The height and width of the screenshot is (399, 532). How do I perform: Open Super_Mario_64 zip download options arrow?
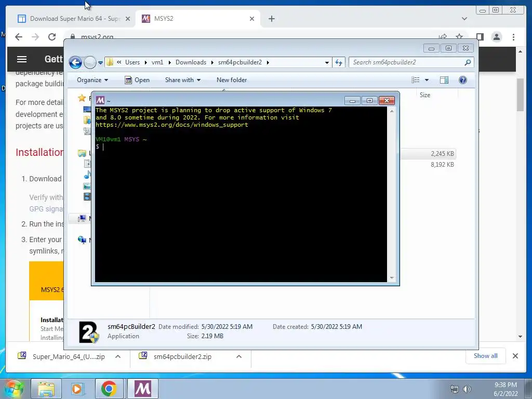click(x=118, y=356)
